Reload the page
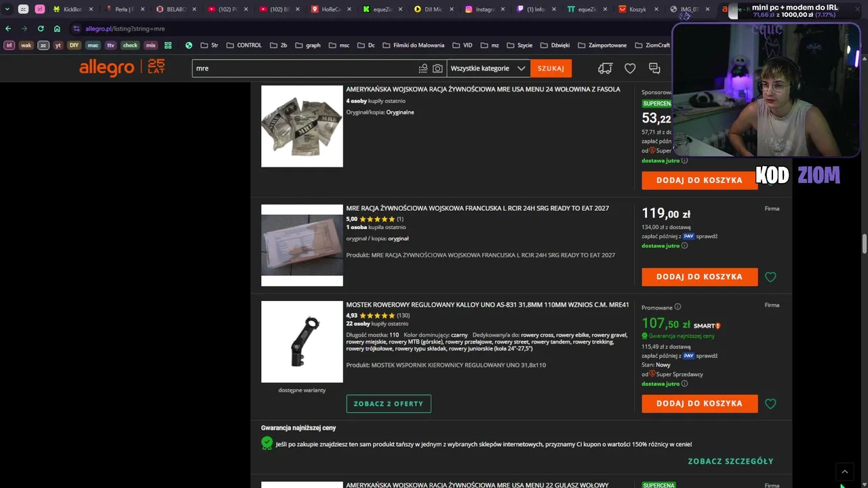 pos(41,28)
